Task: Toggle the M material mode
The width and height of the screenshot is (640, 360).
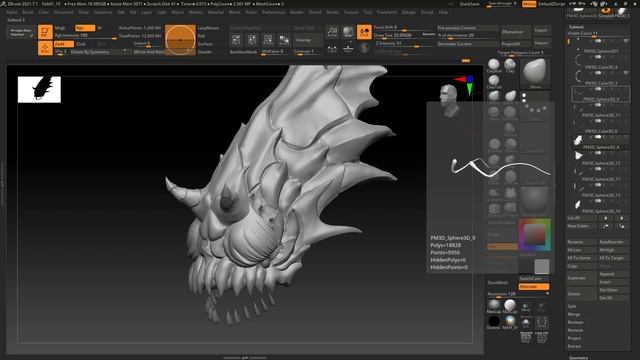Action: [x=99, y=28]
